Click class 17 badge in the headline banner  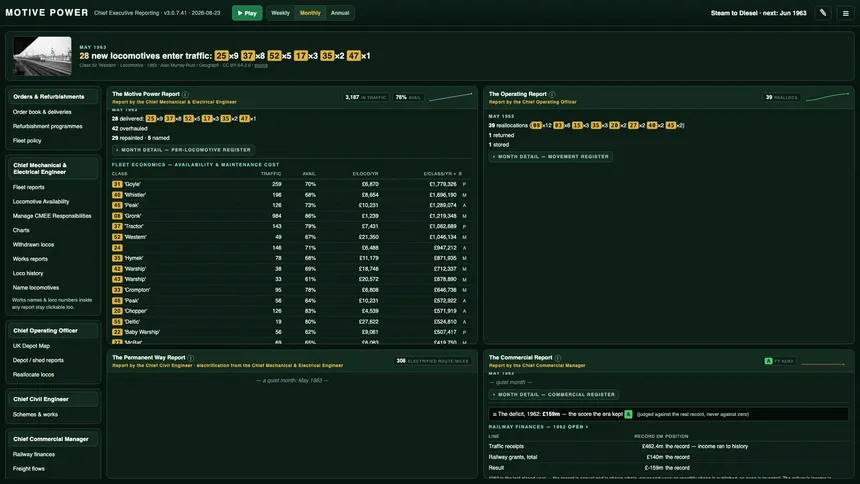coord(301,55)
